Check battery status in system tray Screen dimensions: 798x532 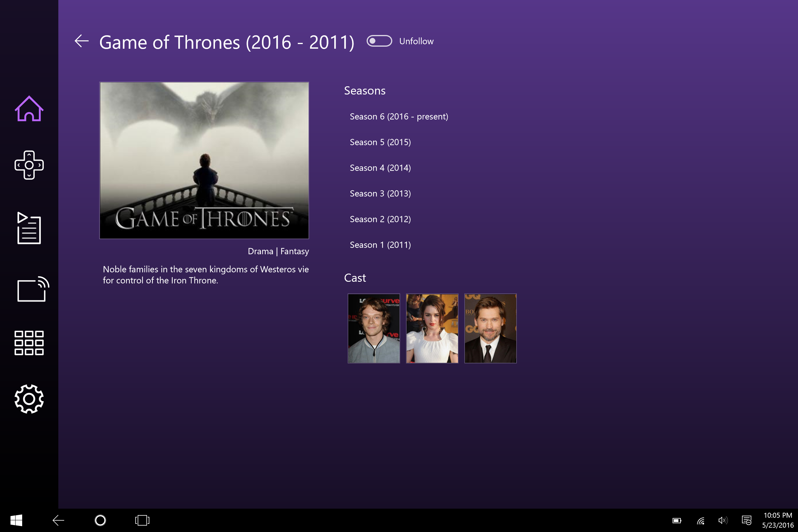pyautogui.click(x=677, y=520)
